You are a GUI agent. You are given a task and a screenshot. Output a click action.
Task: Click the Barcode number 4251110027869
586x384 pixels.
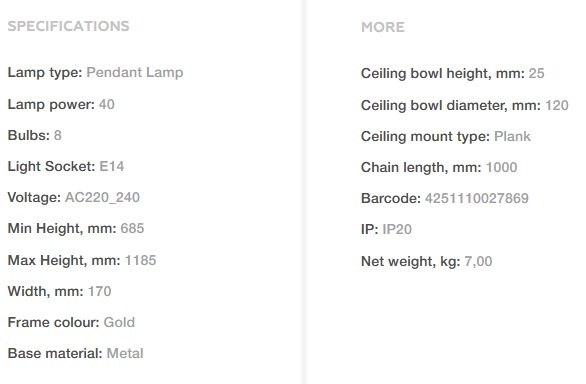pyautogui.click(x=477, y=199)
